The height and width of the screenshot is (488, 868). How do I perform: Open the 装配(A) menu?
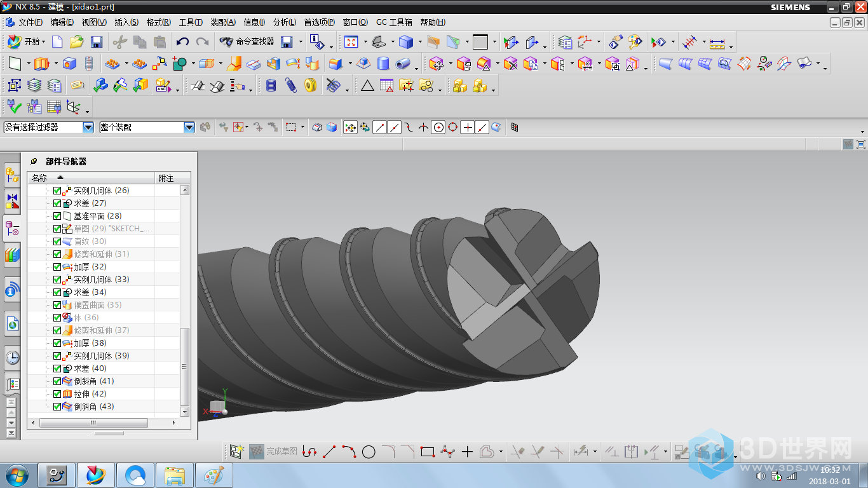click(x=223, y=22)
